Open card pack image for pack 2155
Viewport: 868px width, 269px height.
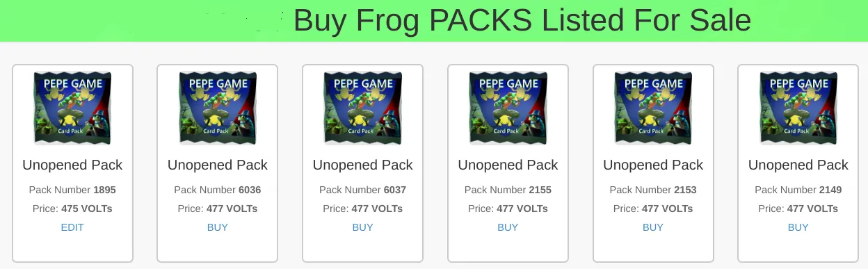(508, 108)
